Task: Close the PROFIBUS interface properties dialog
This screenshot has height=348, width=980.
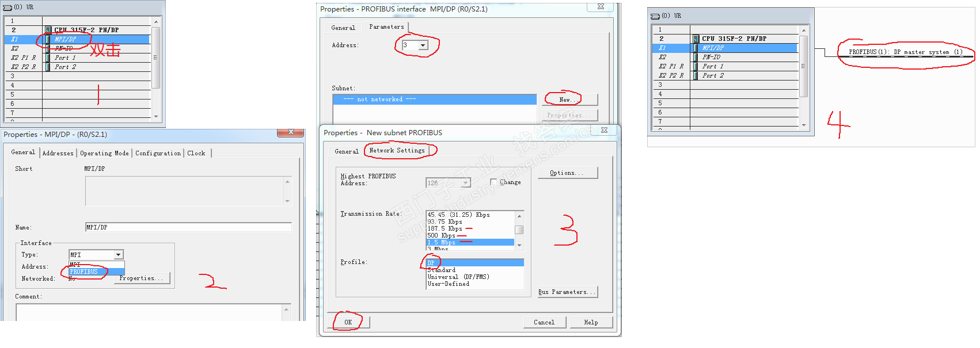Action: coord(601,6)
